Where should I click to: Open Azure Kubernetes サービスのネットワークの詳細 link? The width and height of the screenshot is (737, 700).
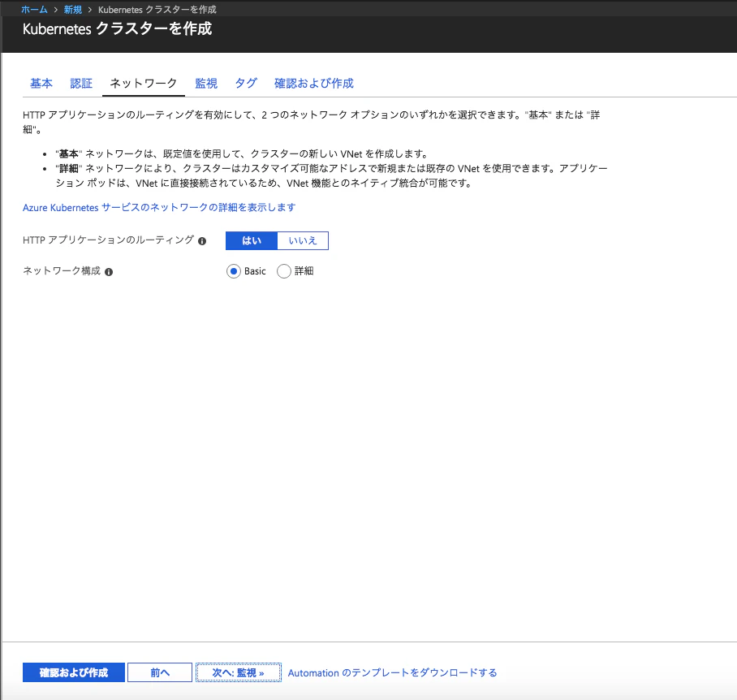[x=159, y=207]
